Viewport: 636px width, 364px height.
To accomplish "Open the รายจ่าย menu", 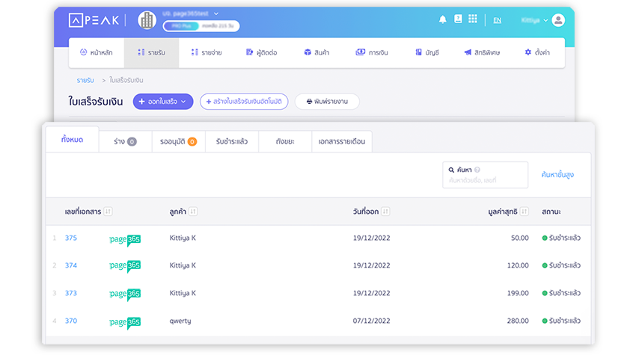I will (x=207, y=53).
